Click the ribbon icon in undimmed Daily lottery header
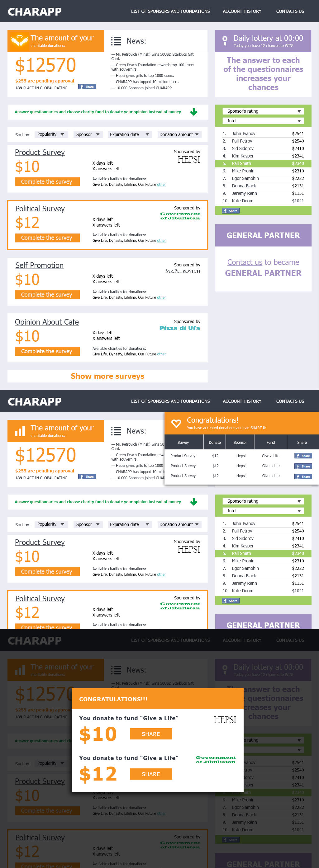Image resolution: width=319 pixels, height=868 pixels. click(225, 41)
